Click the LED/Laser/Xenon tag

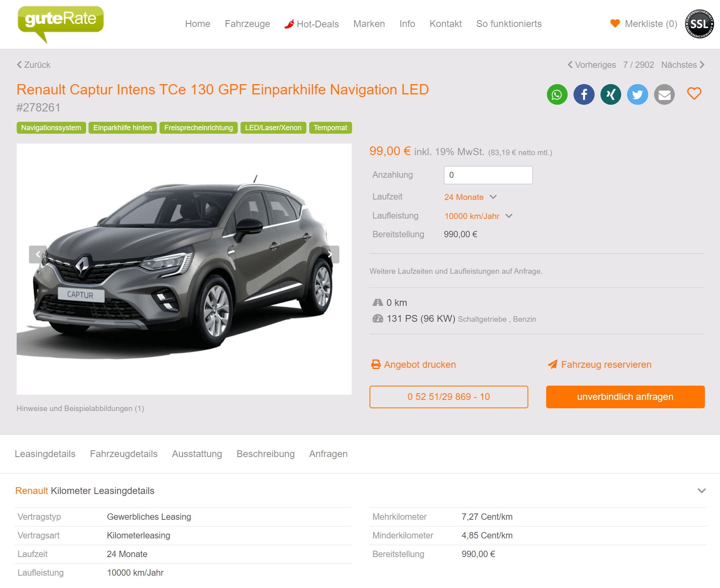click(273, 128)
